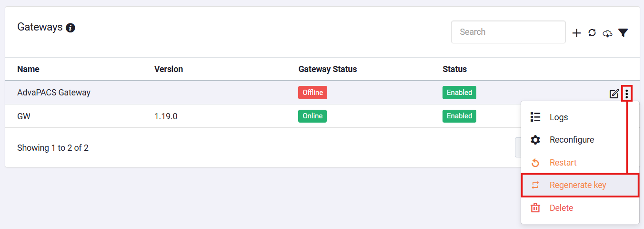The image size is (644, 229).
Task: Sort by the Name column header
Action: tap(28, 69)
